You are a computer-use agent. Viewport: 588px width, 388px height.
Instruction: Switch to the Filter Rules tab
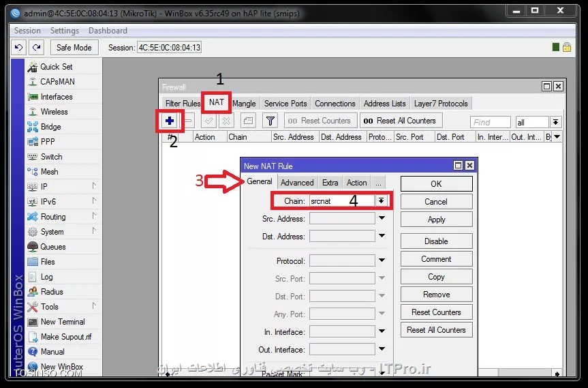click(183, 104)
